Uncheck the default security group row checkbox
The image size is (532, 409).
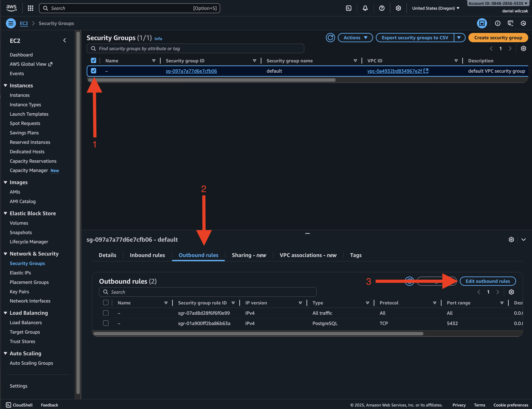[93, 71]
